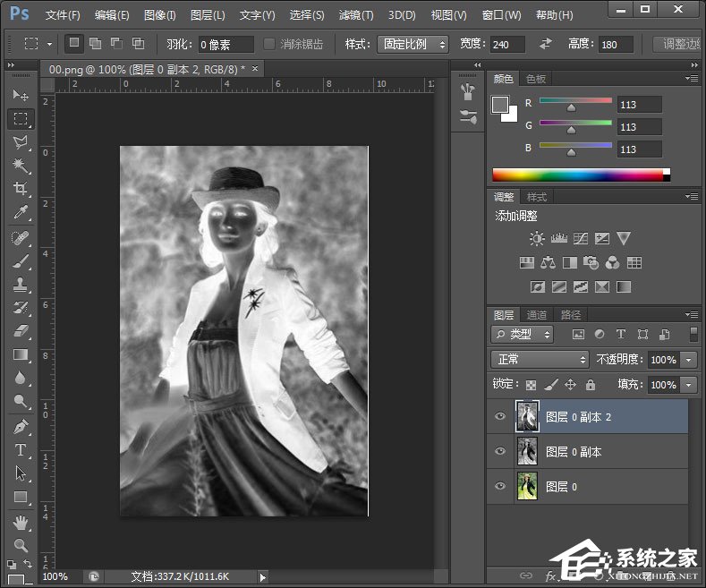Open the layer blend mode dropdown 正常

click(x=539, y=359)
